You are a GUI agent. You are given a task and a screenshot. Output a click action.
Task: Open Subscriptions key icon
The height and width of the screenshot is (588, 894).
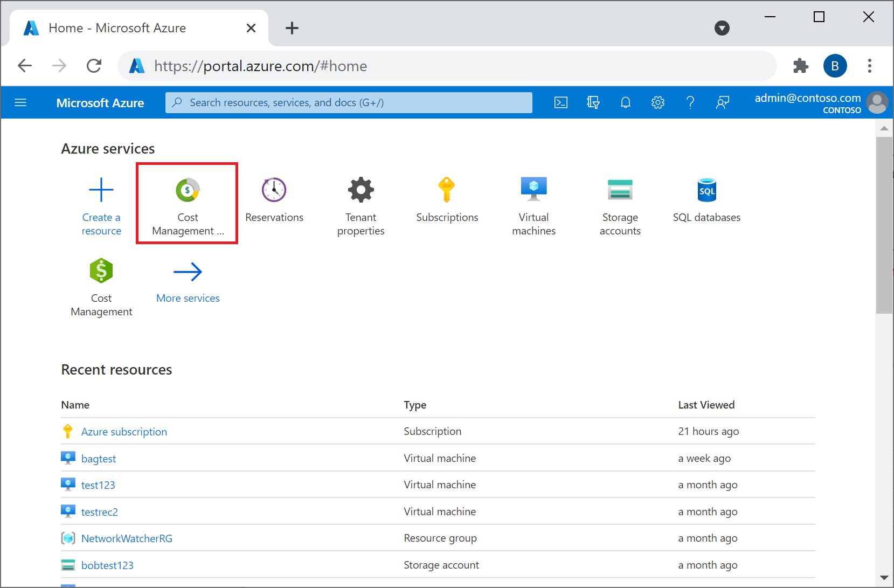point(447,190)
